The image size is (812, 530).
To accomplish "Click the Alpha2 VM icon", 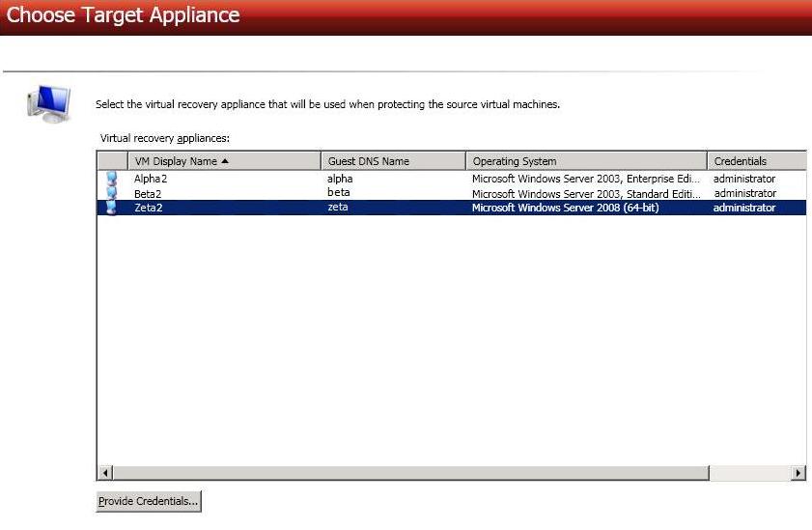I will click(112, 179).
